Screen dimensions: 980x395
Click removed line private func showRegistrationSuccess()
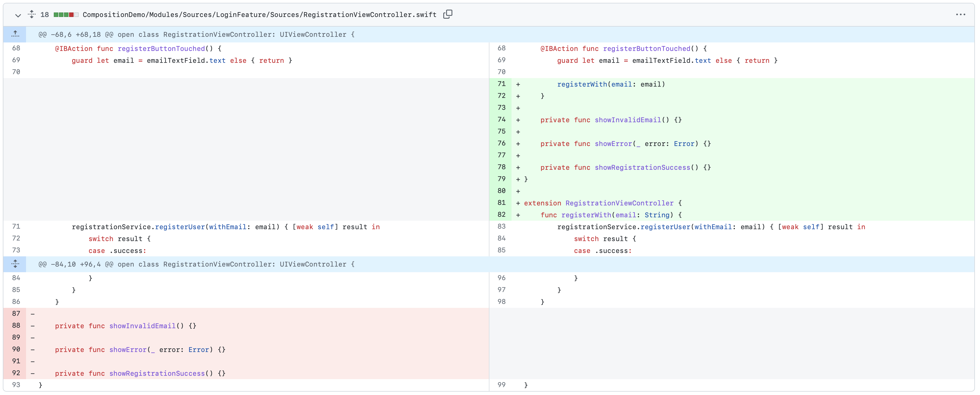pos(140,373)
